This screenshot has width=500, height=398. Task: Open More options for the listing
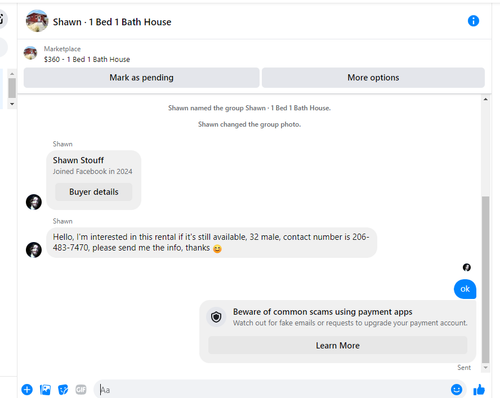point(373,78)
